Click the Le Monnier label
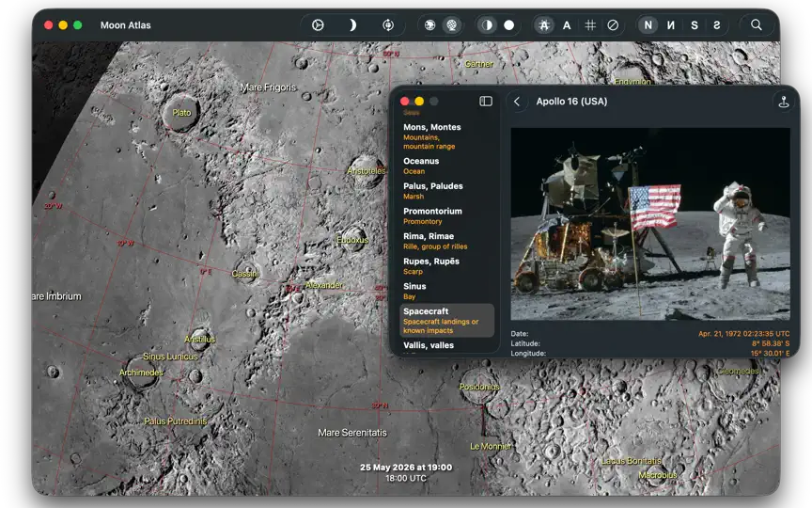The image size is (812, 508). [x=491, y=446]
